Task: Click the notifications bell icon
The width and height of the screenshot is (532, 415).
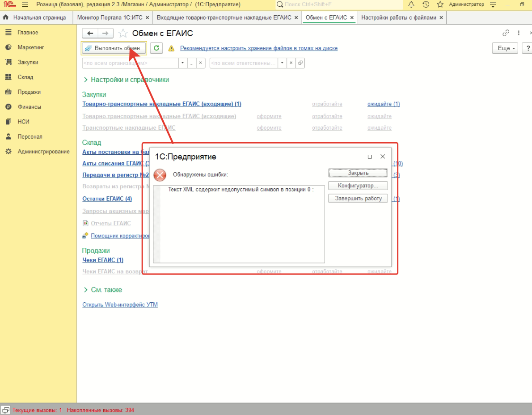Action: click(411, 4)
